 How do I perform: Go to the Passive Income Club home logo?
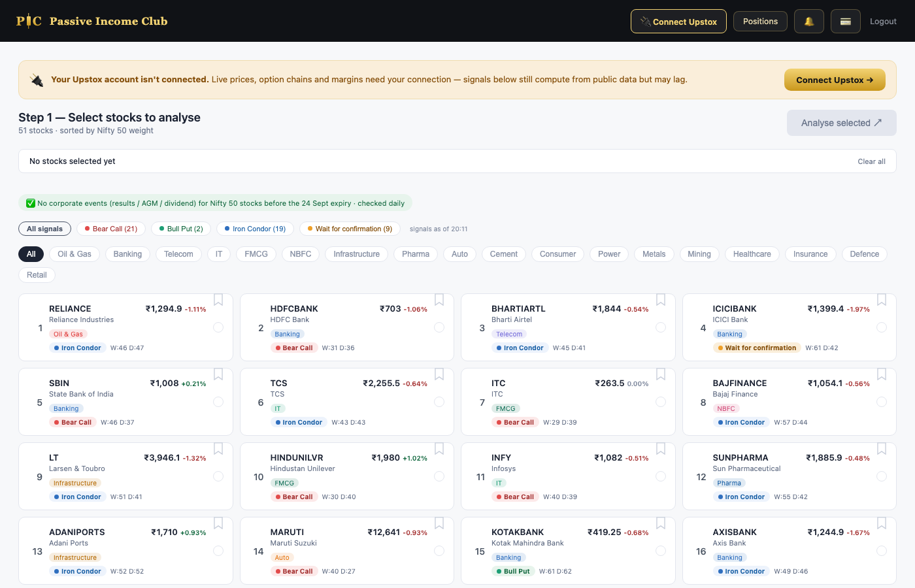tap(92, 21)
